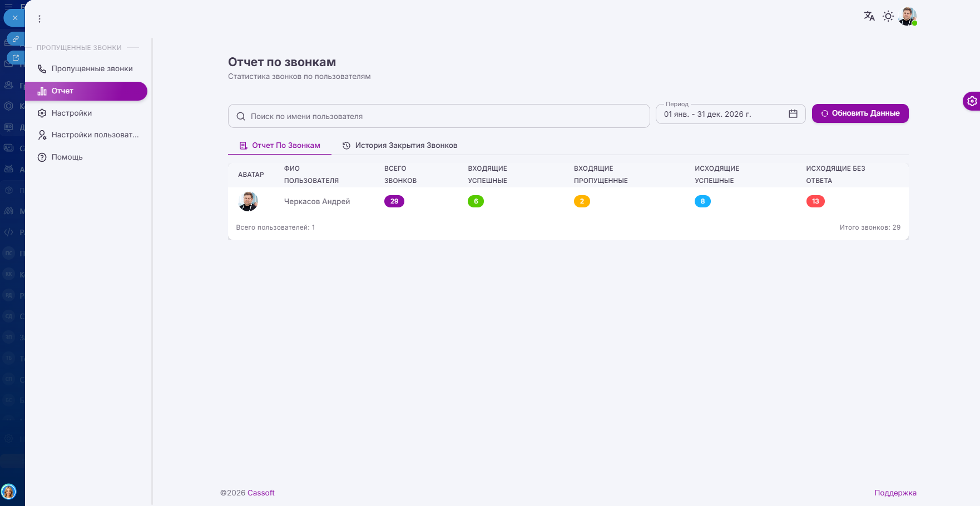Open the user profile avatar menu
Viewport: 980px width, 506px height.
[x=907, y=16]
